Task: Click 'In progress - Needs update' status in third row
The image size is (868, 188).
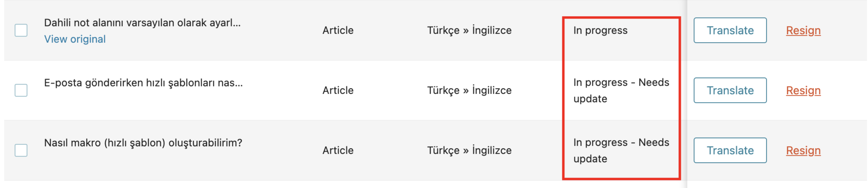Action: (621, 150)
